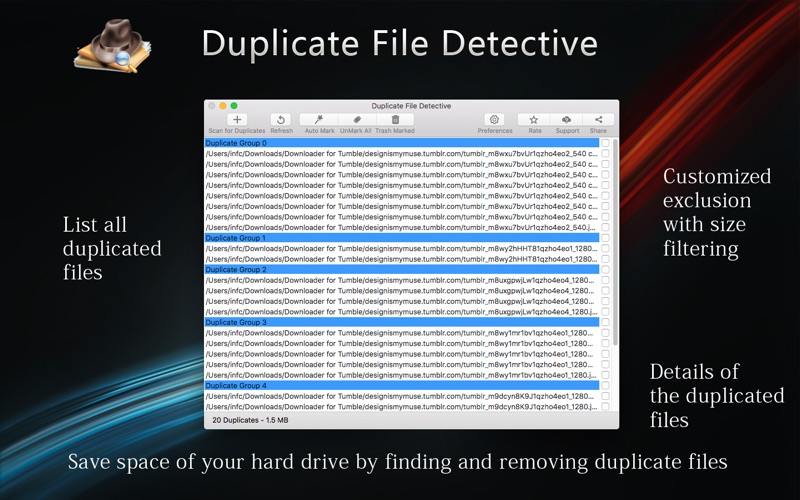Select the tumblr_m9dcyn8K9J1 file path ending 1280.j…
The height and width of the screenshot is (500, 800).
pyautogui.click(x=402, y=407)
